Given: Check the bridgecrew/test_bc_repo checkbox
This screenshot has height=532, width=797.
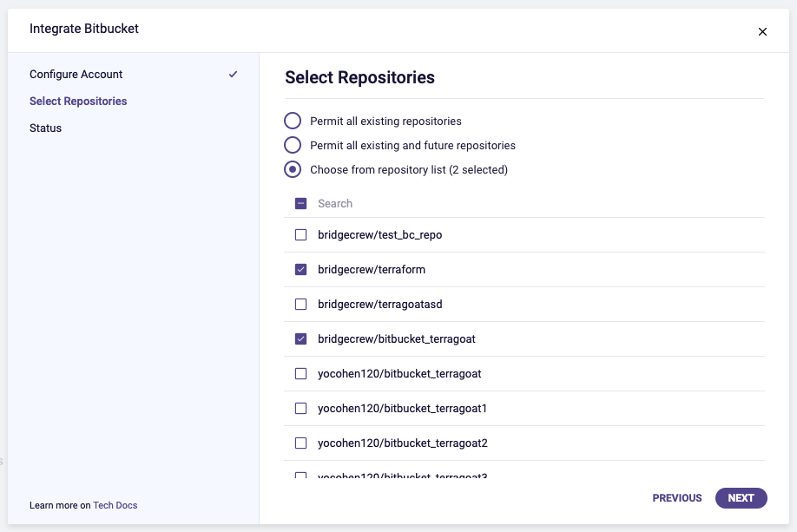Looking at the screenshot, I should tap(301, 234).
